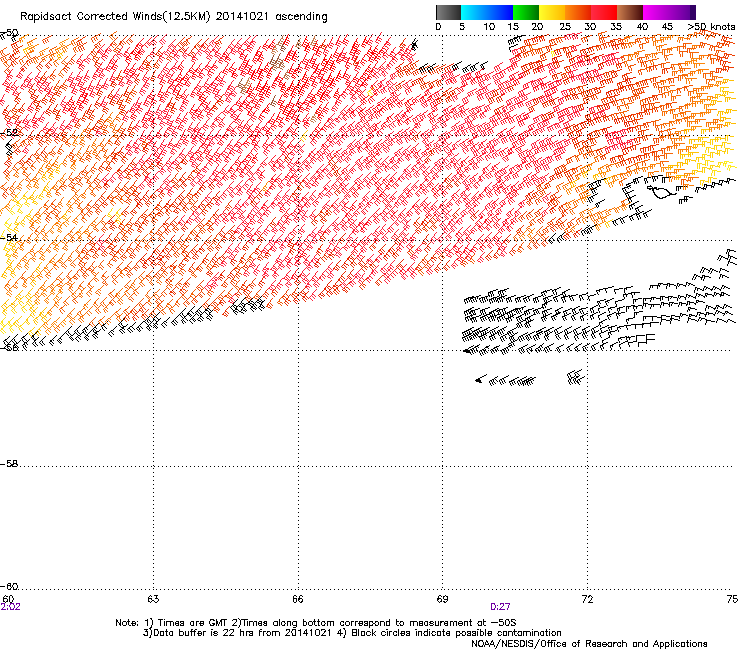Click the purple '0:27' time stamp
740x650 pixels.
[x=500, y=607]
